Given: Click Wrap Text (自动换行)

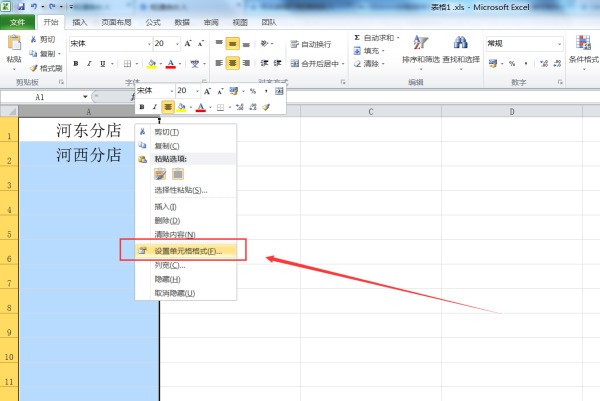Looking at the screenshot, I should point(311,44).
